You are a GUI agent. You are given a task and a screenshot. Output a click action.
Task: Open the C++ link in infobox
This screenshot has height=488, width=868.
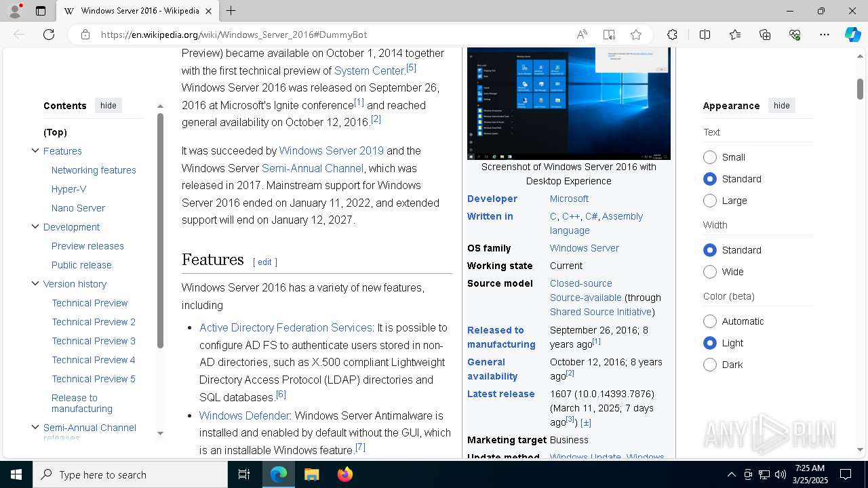click(571, 216)
